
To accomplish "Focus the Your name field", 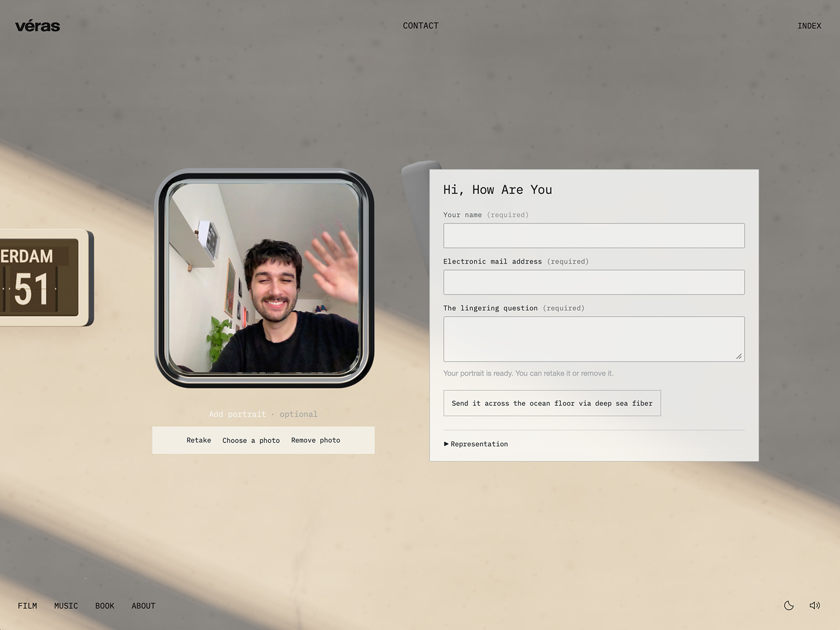I will coord(594,236).
